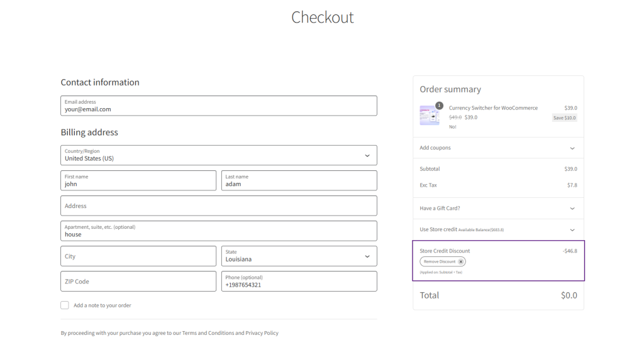
Task: Click the Save $10.0 badge
Action: pyautogui.click(x=565, y=118)
